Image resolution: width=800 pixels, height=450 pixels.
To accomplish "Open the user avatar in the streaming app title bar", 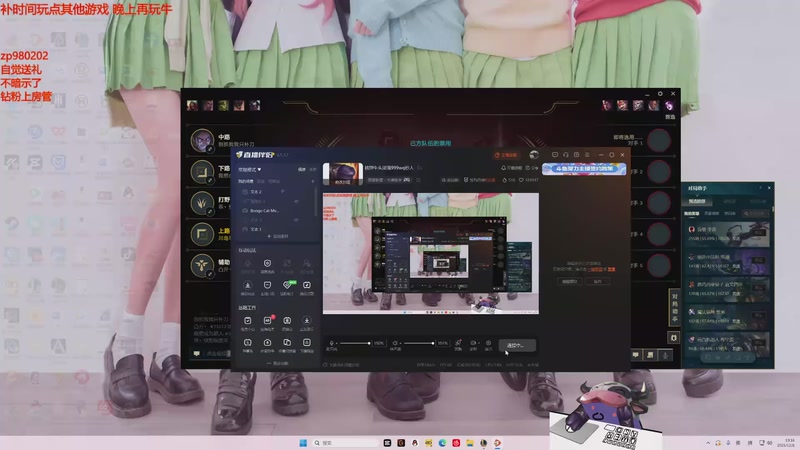I will pyautogui.click(x=534, y=155).
